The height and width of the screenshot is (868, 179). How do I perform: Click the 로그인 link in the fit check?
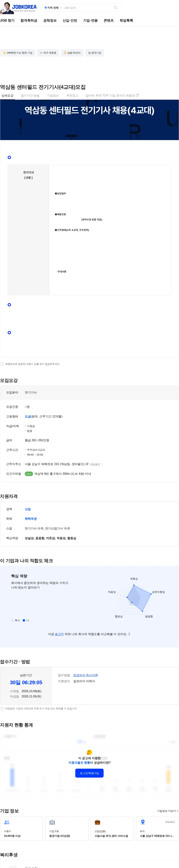[x=59, y=634]
